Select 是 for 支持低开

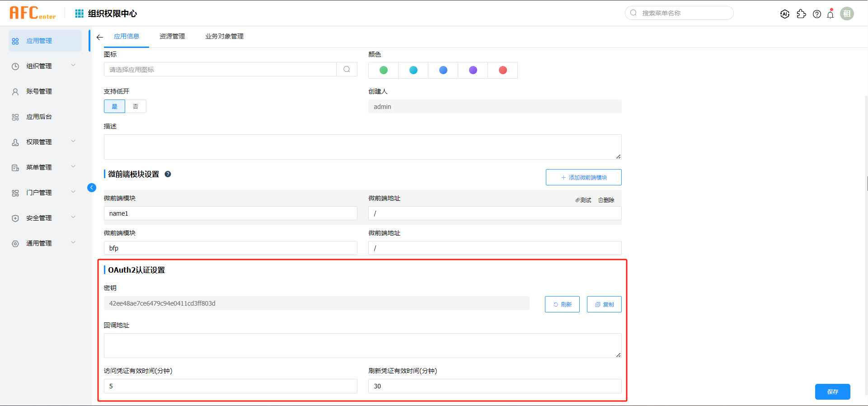click(x=114, y=106)
